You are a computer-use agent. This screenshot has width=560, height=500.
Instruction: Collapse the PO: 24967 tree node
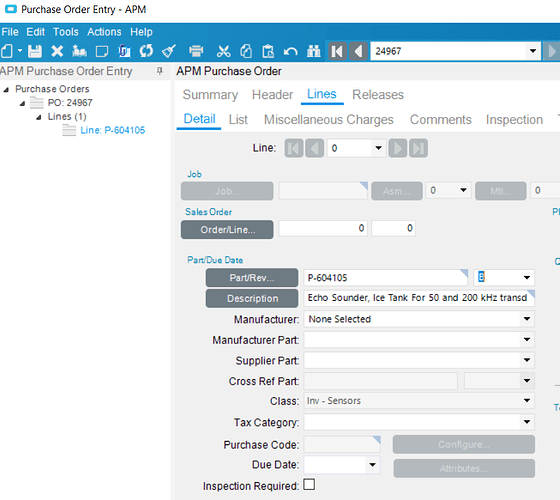tap(22, 103)
